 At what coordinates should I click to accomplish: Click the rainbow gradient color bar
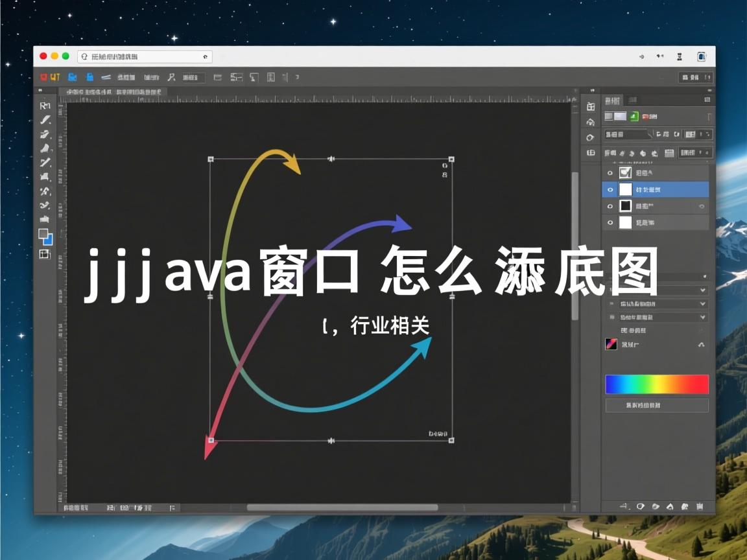pyautogui.click(x=657, y=384)
